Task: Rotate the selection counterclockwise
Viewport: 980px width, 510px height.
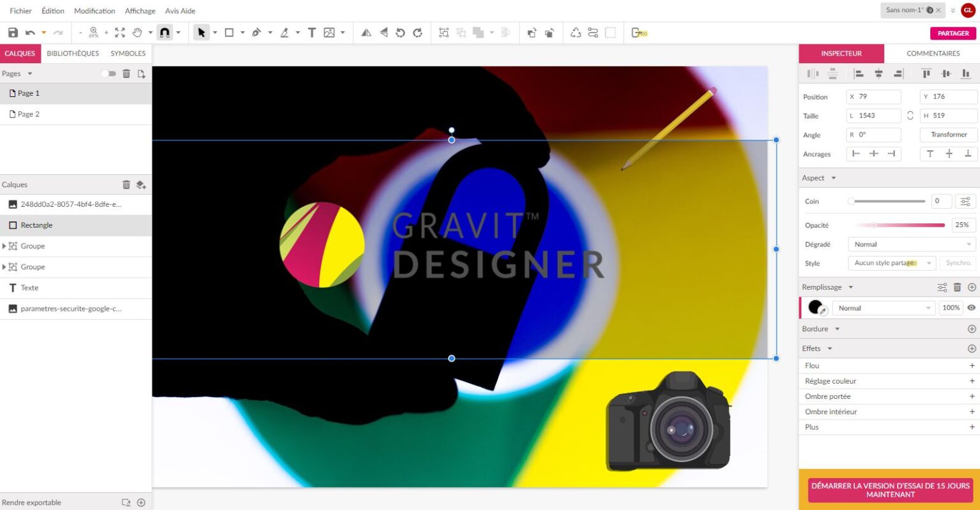Action: click(x=401, y=32)
